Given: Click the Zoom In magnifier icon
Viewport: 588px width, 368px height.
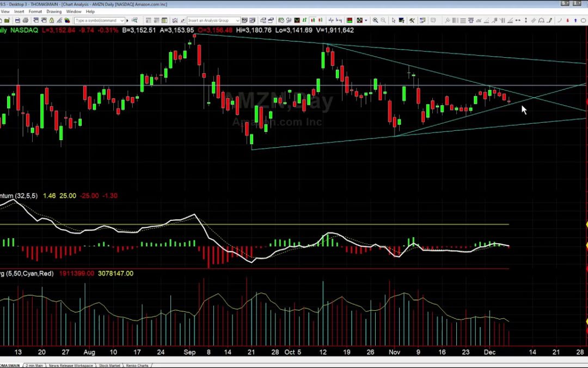Looking at the screenshot, I should [375, 20].
